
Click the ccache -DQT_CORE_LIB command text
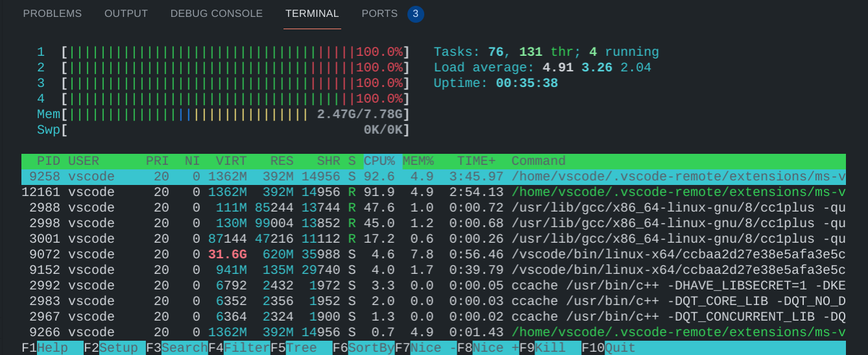tap(679, 301)
